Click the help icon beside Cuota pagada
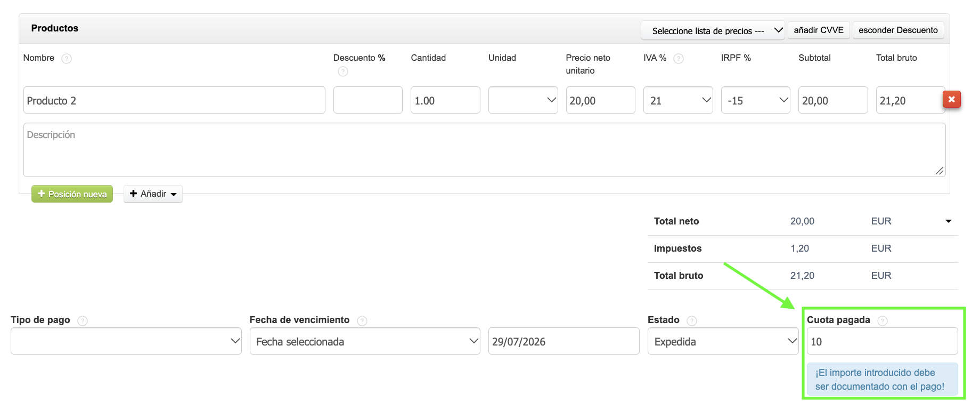The image size is (980, 402). point(883,321)
